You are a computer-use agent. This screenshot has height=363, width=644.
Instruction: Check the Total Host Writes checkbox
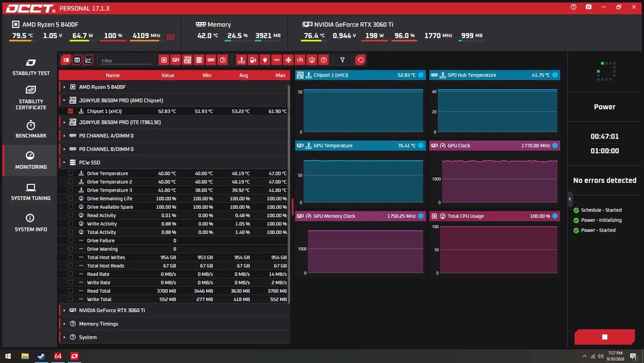click(70, 257)
